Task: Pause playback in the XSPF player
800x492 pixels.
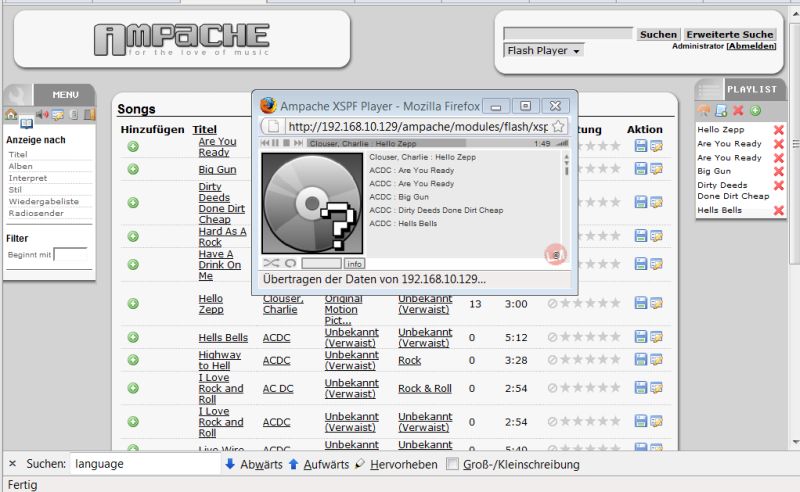Action: 276,143
